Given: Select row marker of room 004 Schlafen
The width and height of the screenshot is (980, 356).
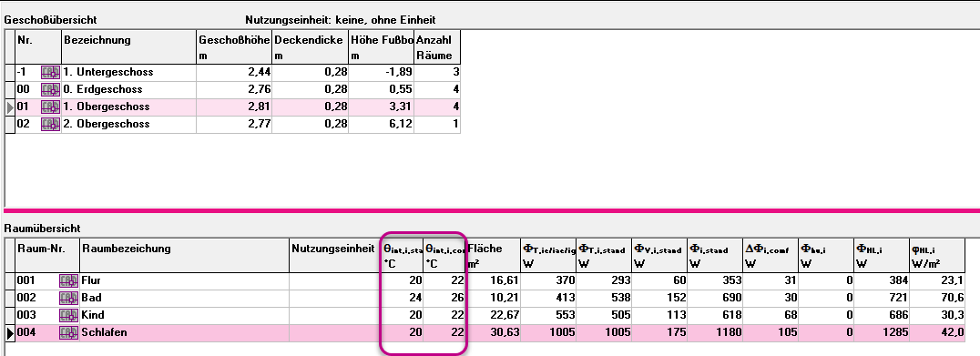Looking at the screenshot, I should [x=10, y=333].
